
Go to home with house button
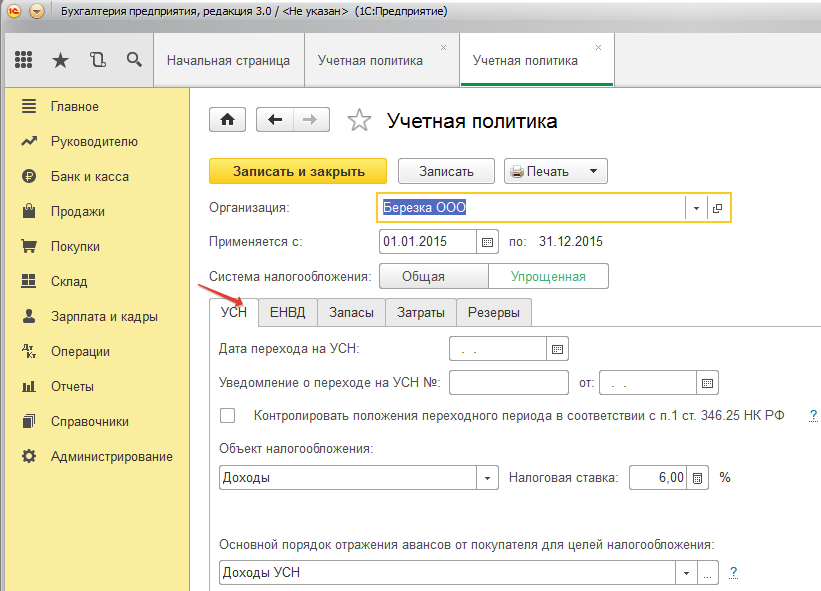(x=227, y=120)
